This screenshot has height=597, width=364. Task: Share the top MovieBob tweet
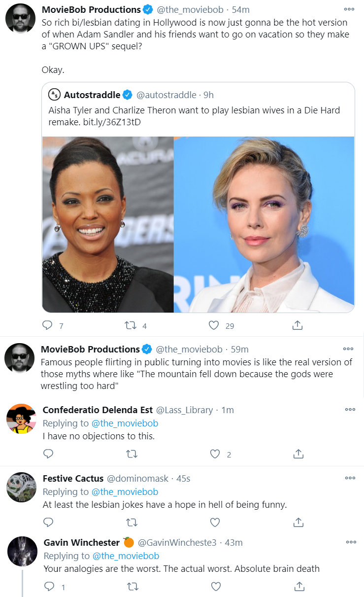tap(297, 325)
